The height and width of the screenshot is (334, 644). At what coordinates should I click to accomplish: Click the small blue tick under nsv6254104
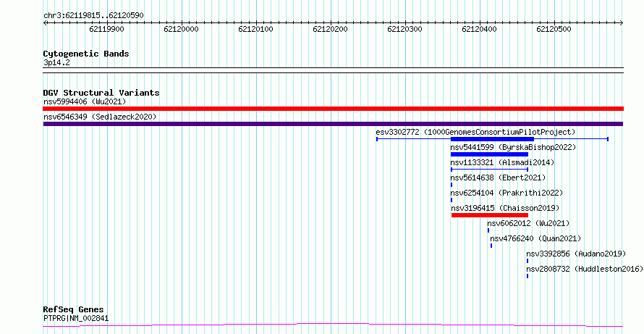point(452,200)
